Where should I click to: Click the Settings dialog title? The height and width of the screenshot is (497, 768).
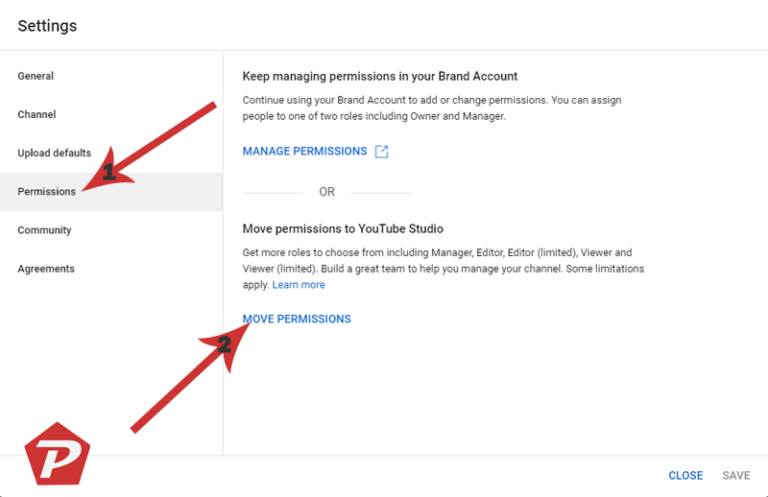(x=47, y=26)
